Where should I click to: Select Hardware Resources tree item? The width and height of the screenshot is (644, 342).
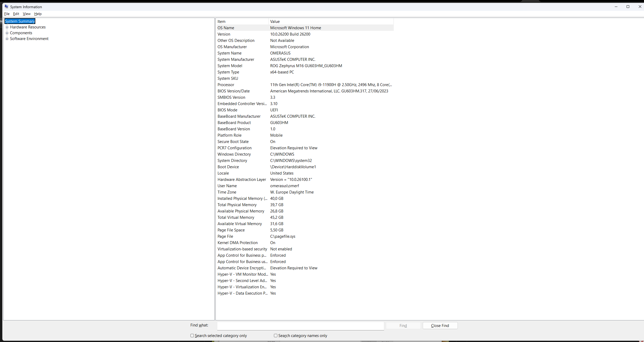tap(28, 27)
